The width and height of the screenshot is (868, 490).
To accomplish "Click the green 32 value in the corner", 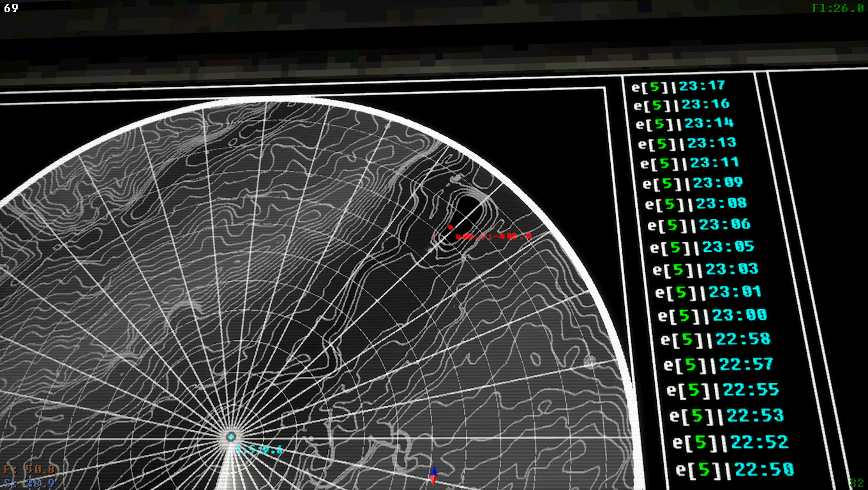I will [x=857, y=483].
